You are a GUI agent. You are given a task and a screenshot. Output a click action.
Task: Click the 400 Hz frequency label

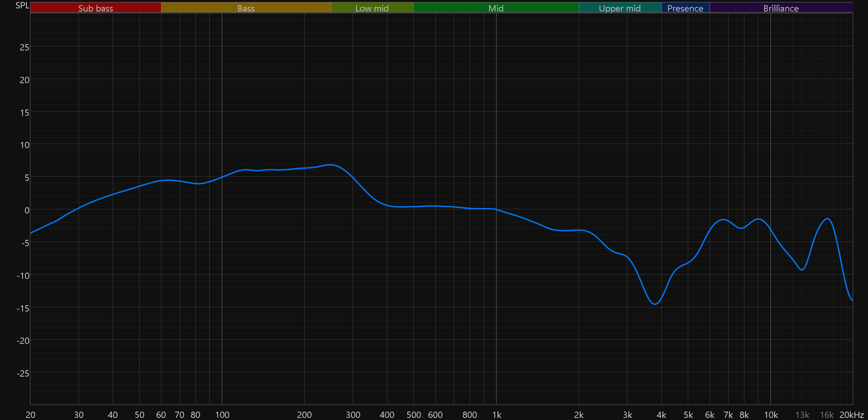tap(387, 414)
